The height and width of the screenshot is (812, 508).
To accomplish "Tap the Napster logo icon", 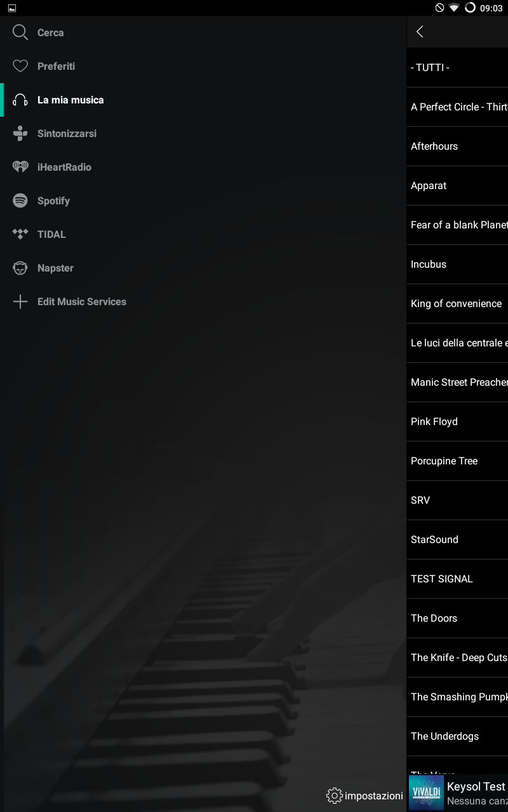I will pos(20,268).
